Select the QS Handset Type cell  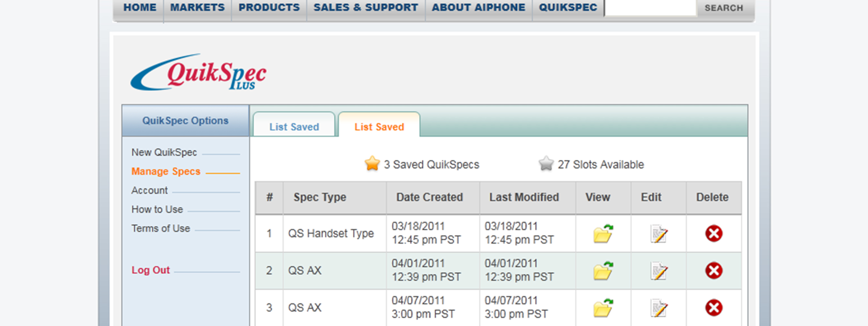[335, 233]
